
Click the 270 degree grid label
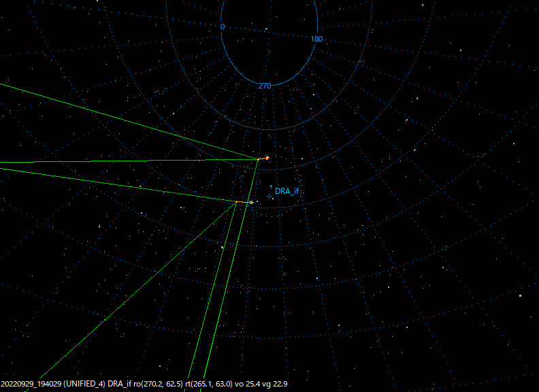pyautogui.click(x=265, y=86)
